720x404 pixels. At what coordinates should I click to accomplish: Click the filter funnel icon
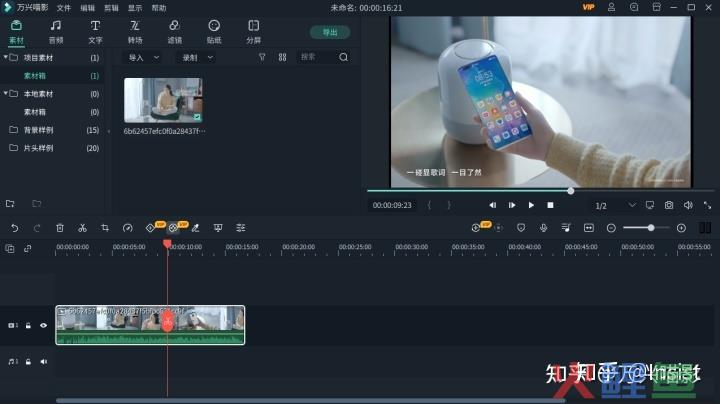coord(262,57)
